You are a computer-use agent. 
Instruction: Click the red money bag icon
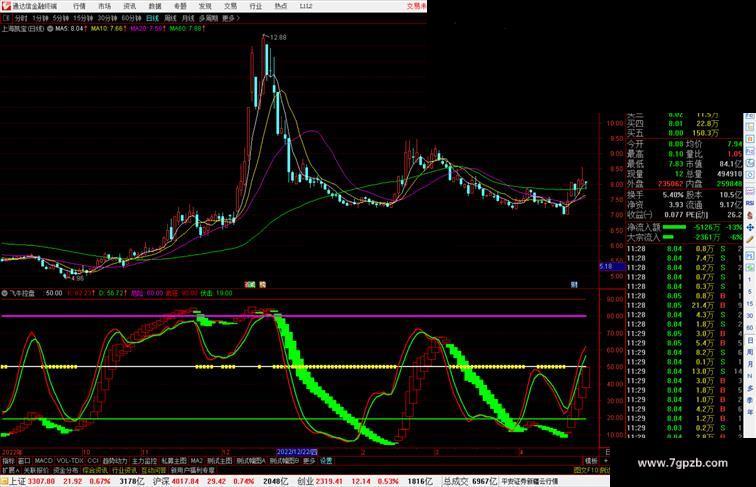(750, 216)
